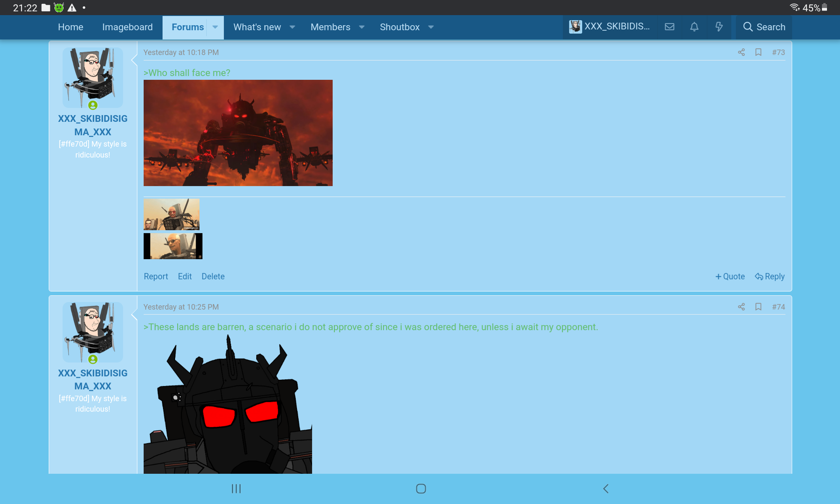840x504 pixels.
Task: Click the Search button in navbar
Action: [x=764, y=27]
